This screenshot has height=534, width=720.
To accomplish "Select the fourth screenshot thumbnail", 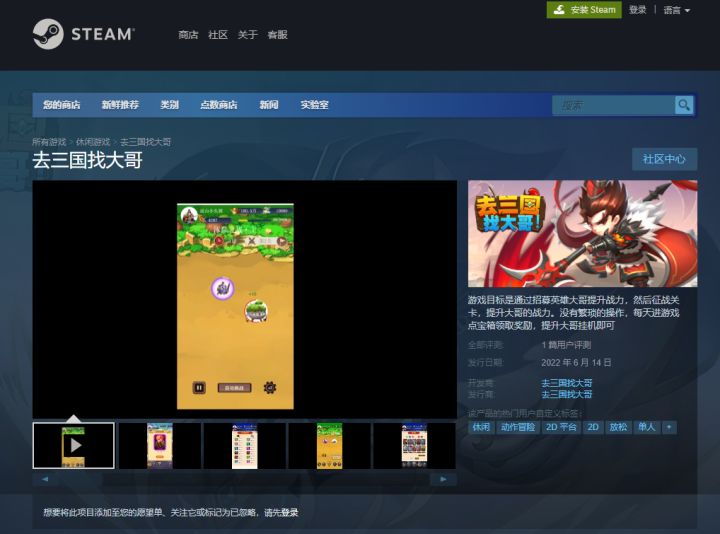I will pos(329,445).
